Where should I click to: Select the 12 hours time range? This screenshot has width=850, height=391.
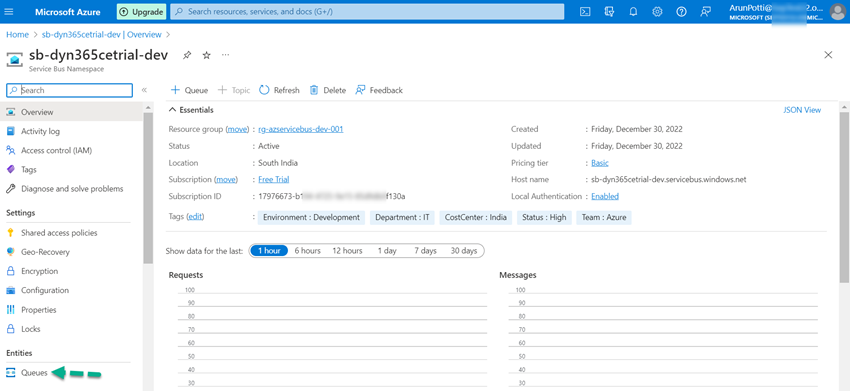coord(347,251)
